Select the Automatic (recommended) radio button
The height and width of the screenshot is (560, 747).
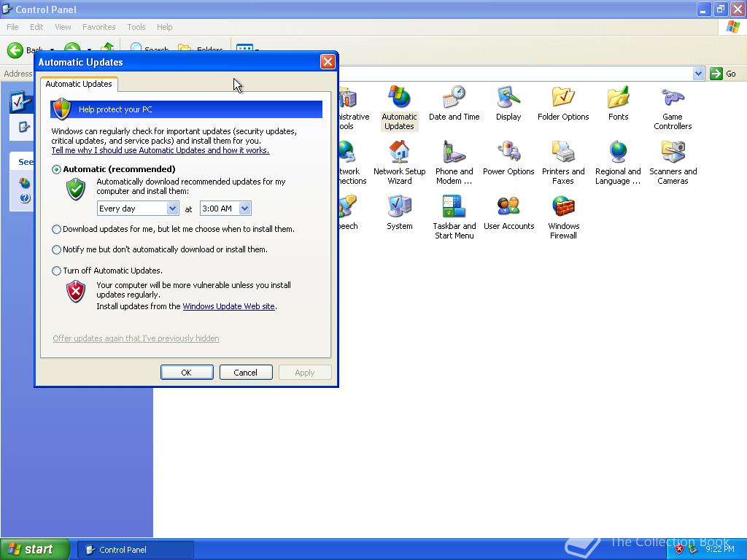click(x=56, y=169)
